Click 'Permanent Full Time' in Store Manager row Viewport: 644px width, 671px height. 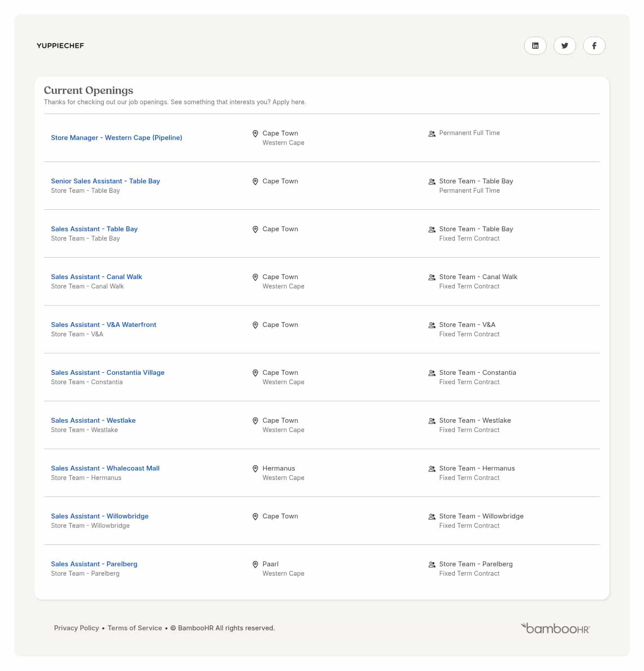coord(470,133)
